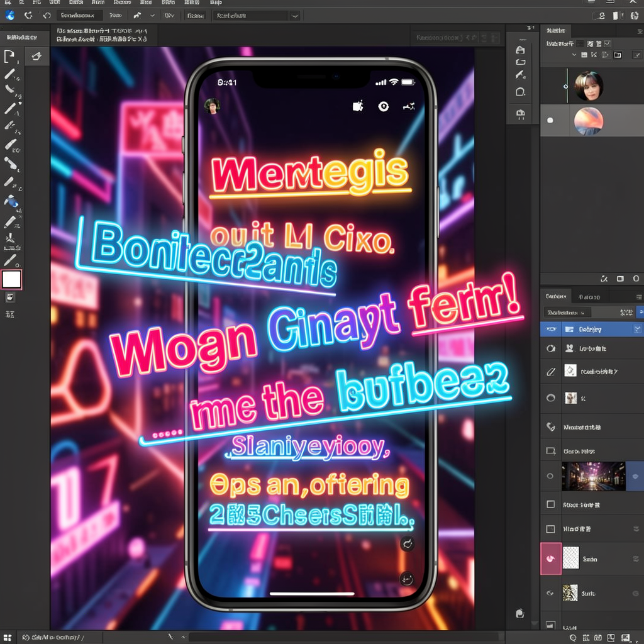Toggle visibility circle beside the city street layer
The width and height of the screenshot is (644, 644).
tap(550, 476)
